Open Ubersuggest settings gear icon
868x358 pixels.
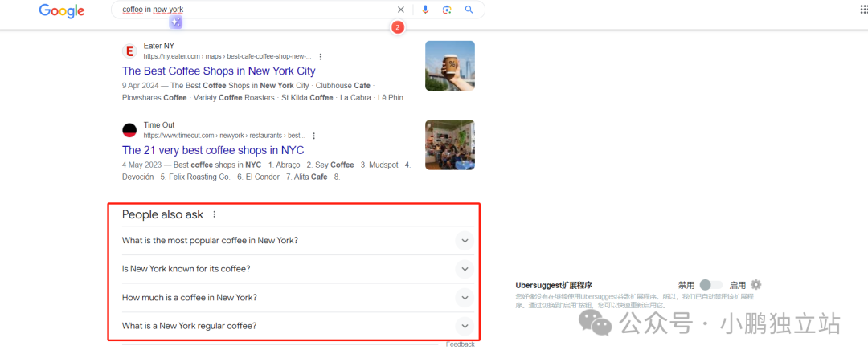pyautogui.click(x=756, y=284)
